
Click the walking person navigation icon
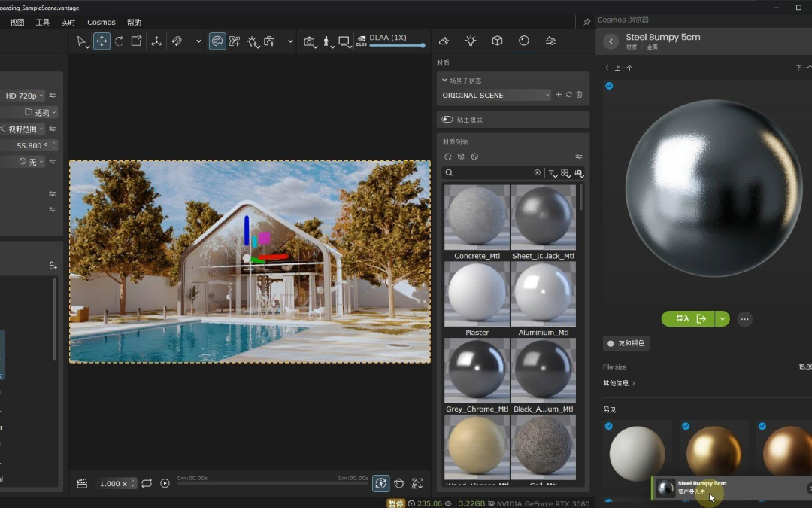click(x=327, y=42)
